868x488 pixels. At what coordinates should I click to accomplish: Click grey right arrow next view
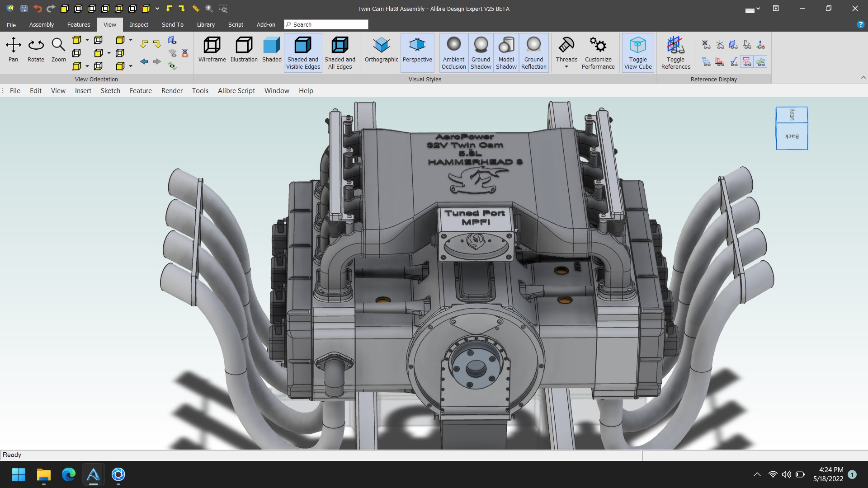(157, 61)
